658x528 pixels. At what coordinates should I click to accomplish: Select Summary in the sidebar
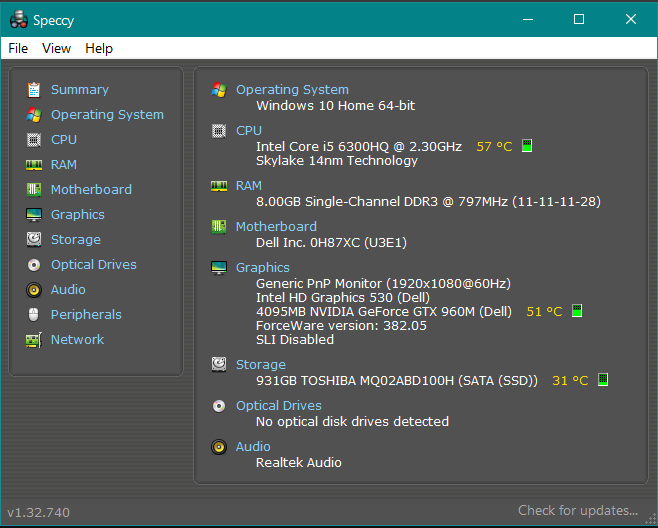(79, 90)
